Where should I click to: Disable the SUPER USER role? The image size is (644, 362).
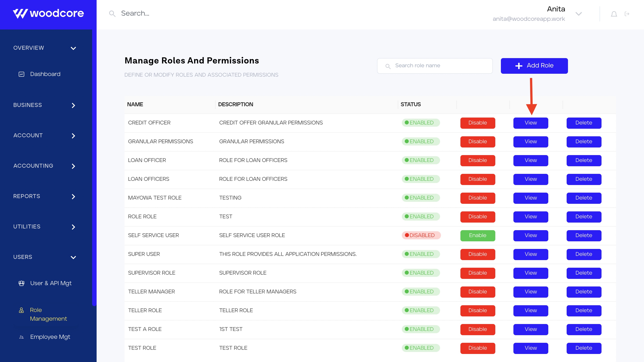point(477,254)
